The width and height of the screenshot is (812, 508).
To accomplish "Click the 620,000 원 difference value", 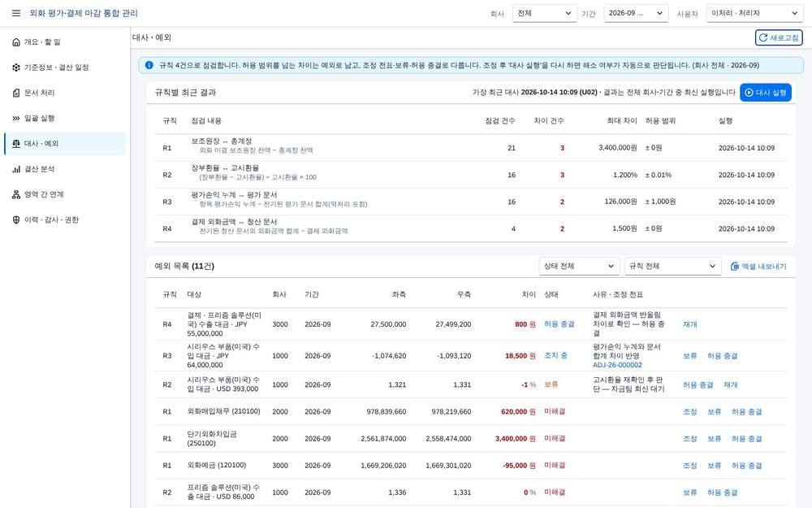I will click(518, 412).
